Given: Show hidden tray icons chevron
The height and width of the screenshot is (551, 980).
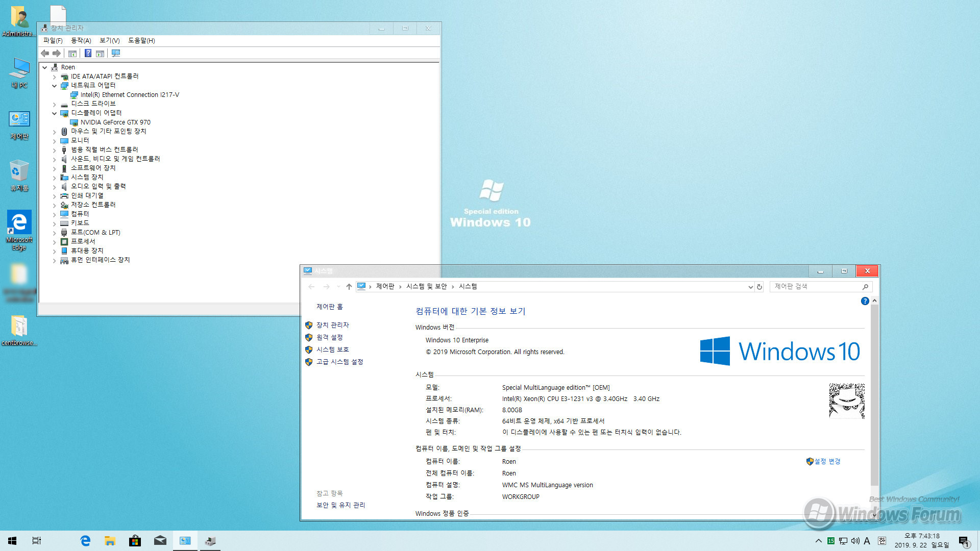Looking at the screenshot, I should pos(818,541).
